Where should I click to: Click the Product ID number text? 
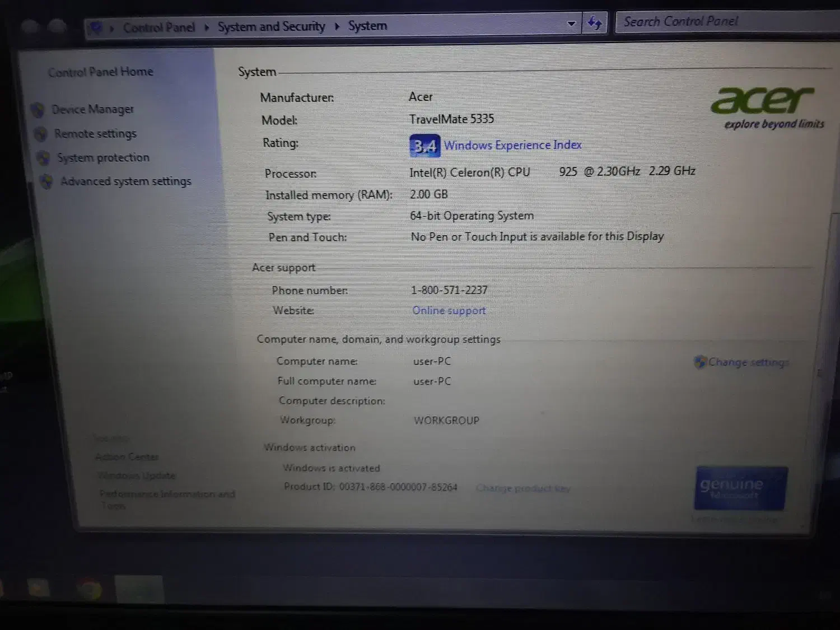[x=398, y=487]
